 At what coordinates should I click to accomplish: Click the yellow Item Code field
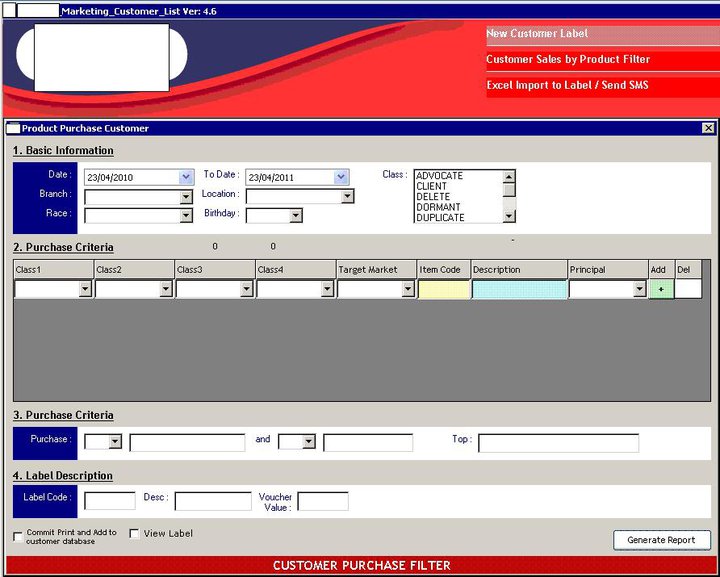(x=444, y=290)
